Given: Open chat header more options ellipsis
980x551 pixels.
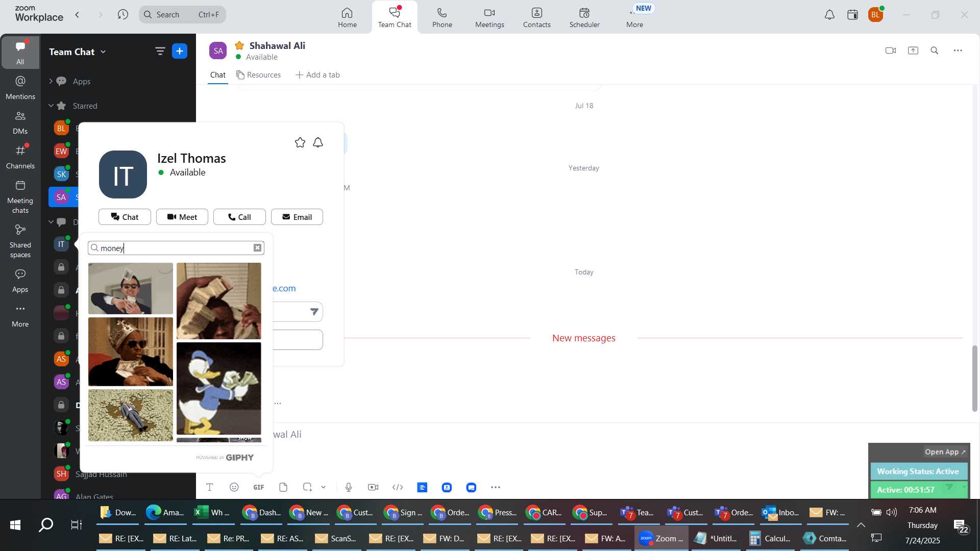Looking at the screenshot, I should point(958,51).
